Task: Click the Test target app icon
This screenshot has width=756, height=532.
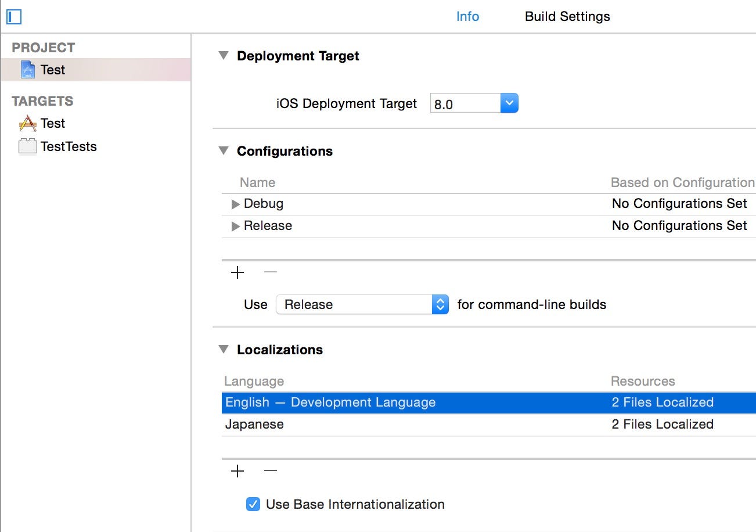Action: pos(28,123)
